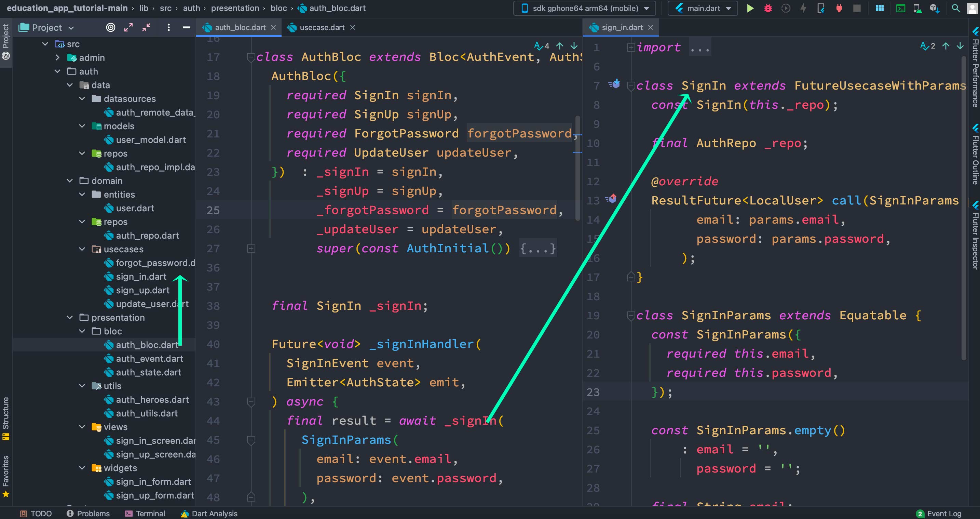Fold the SignInParams class at line 19
This screenshot has width=980, height=519.
631,316
